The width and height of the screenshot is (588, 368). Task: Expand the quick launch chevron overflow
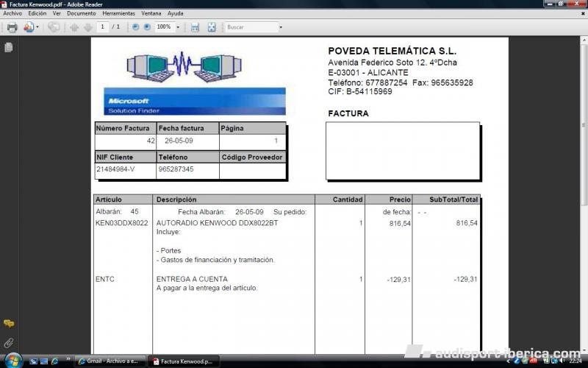[68, 359]
